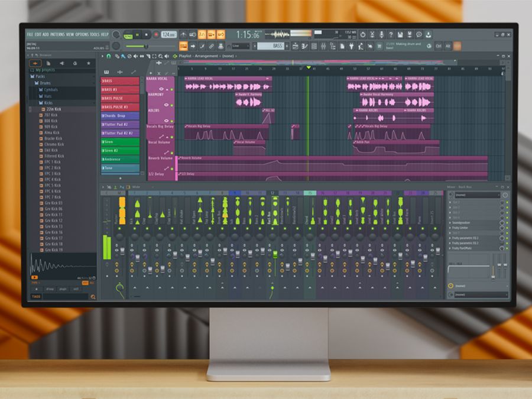
Task: Select the delete tool in playlist toolbar
Action: point(129,56)
